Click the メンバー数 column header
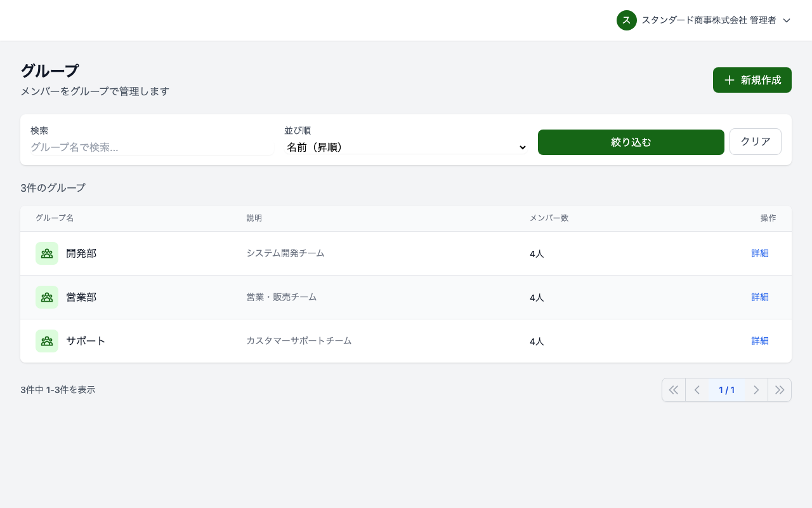812x508 pixels. tap(549, 218)
